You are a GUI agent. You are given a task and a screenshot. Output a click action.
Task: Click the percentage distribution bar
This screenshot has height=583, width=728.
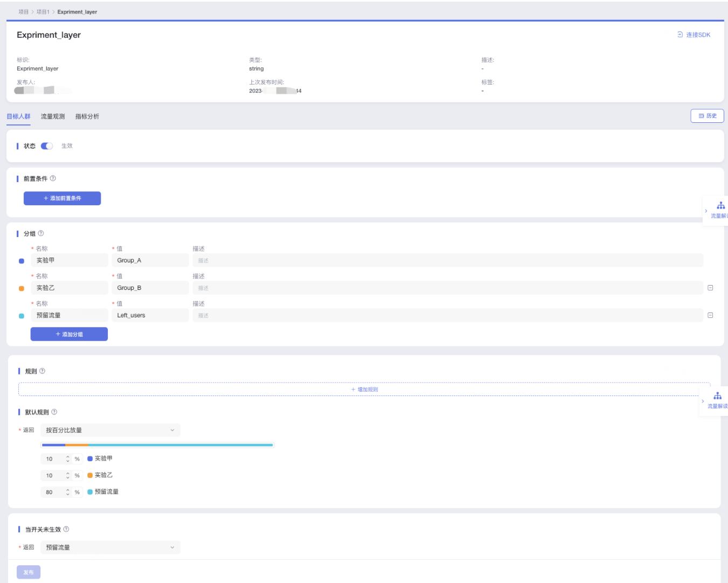pyautogui.click(x=157, y=445)
